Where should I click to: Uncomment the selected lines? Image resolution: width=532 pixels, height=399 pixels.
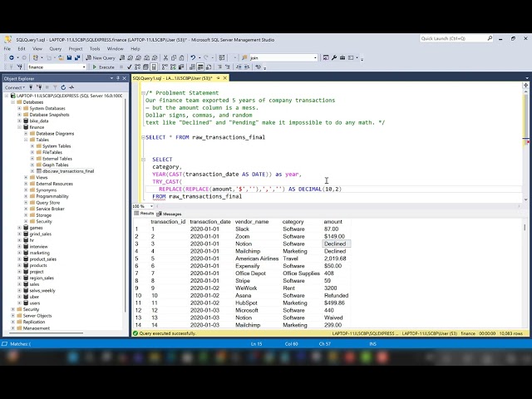point(227,67)
